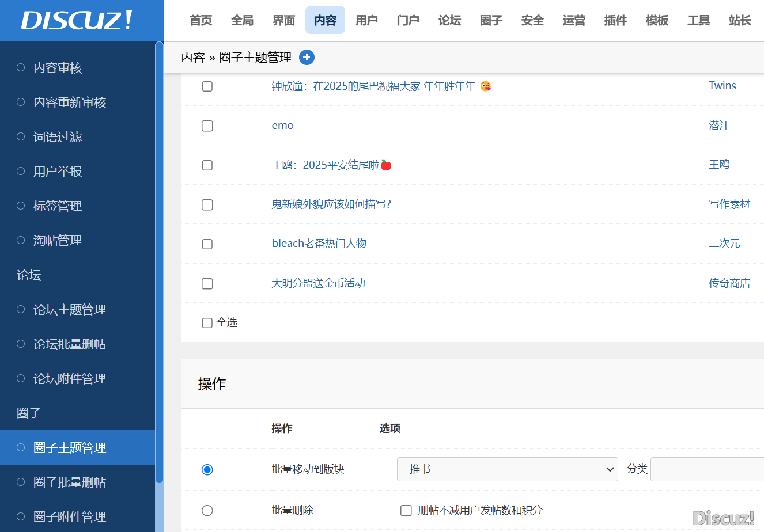This screenshot has width=764, height=532.
Task: Select 圈子批量删帖 in the sidebar
Action: (x=70, y=482)
